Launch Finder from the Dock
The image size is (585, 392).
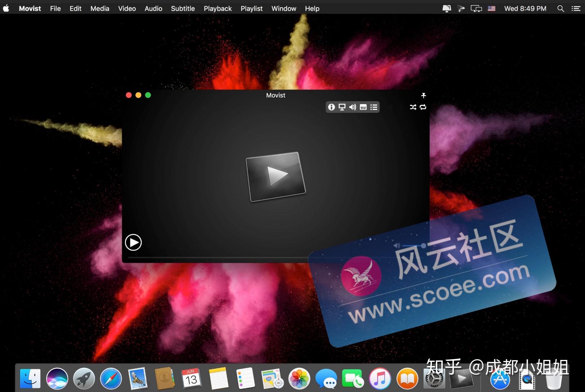30,378
